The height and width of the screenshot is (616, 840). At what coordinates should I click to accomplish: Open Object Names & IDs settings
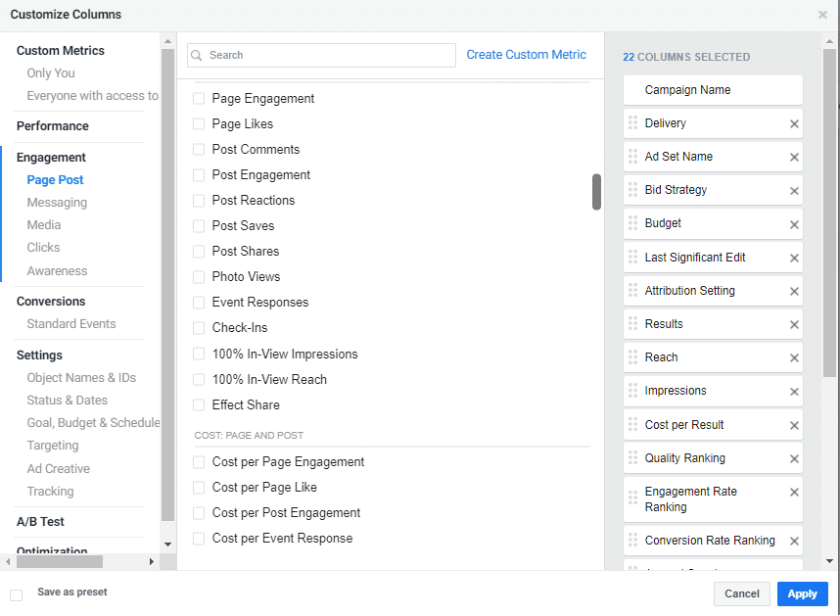coord(81,378)
